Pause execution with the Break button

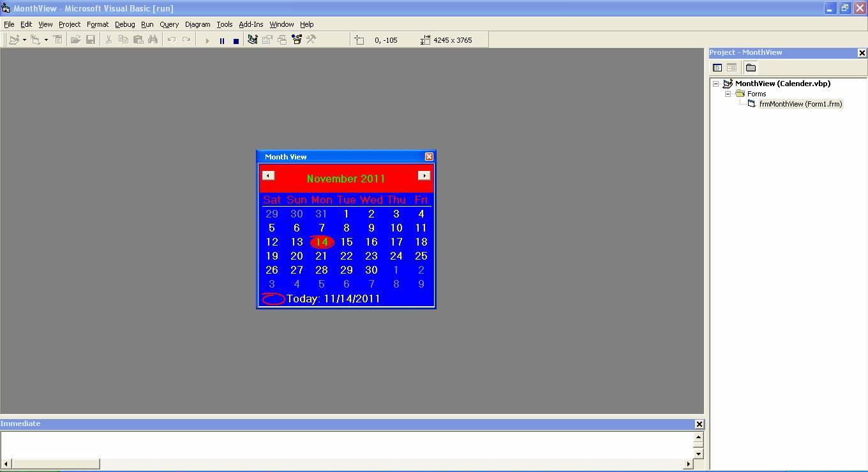[221, 40]
